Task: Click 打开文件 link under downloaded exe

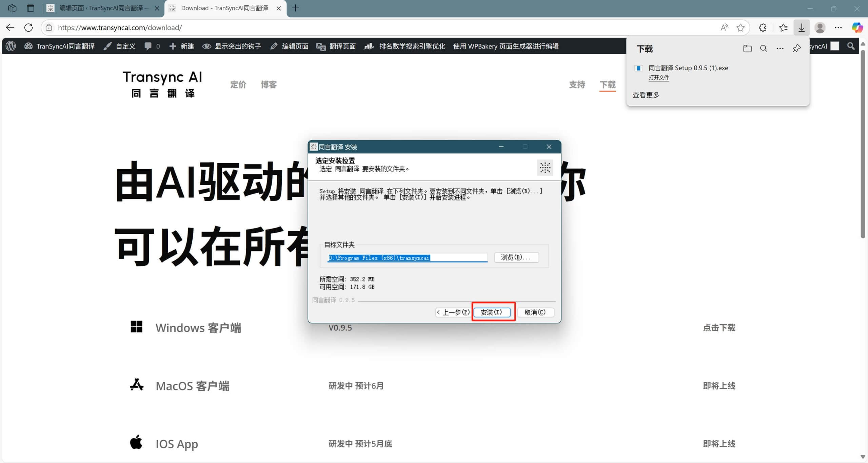Action: click(x=658, y=78)
